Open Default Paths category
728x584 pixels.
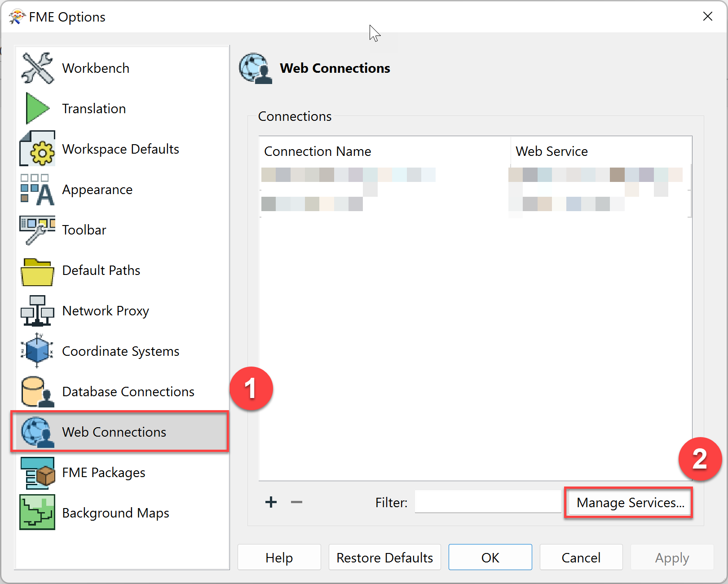pos(101,270)
